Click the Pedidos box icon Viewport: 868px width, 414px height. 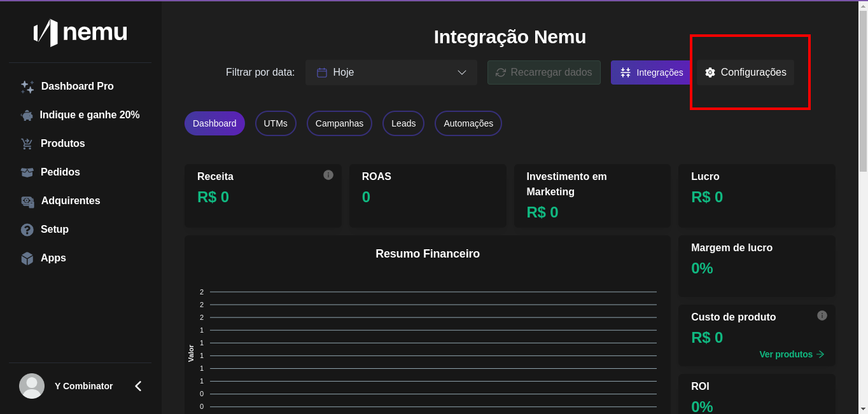tap(27, 172)
